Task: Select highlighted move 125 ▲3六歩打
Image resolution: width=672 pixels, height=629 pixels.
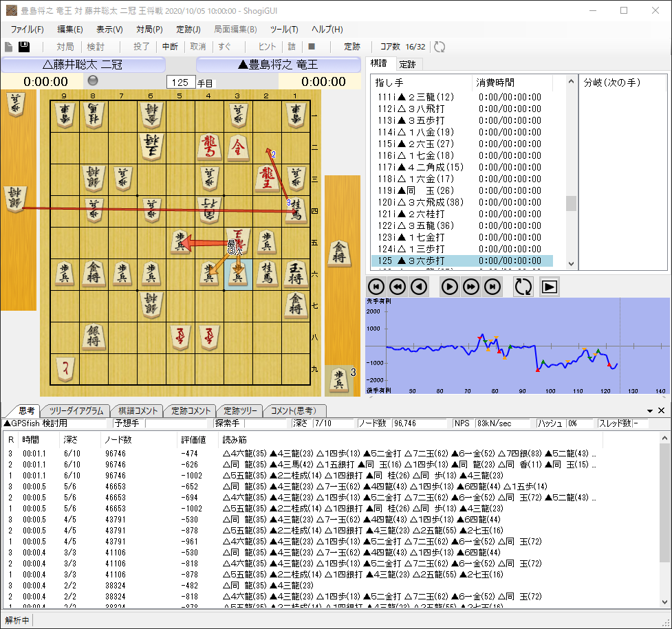Action: [x=462, y=261]
